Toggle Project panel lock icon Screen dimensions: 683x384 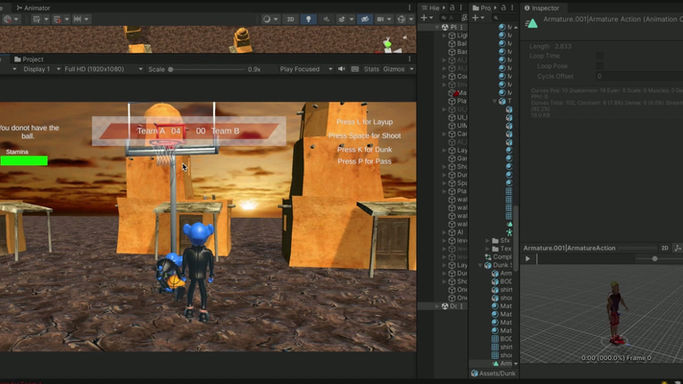click(503, 8)
